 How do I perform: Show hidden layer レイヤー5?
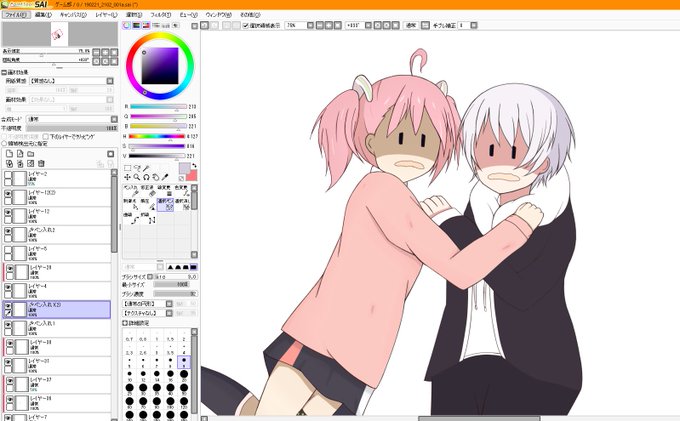[8, 250]
